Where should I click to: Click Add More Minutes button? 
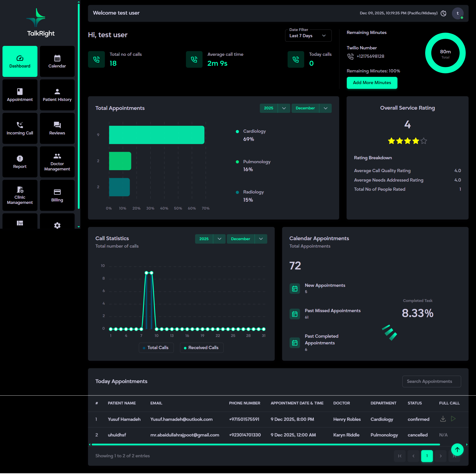click(372, 83)
